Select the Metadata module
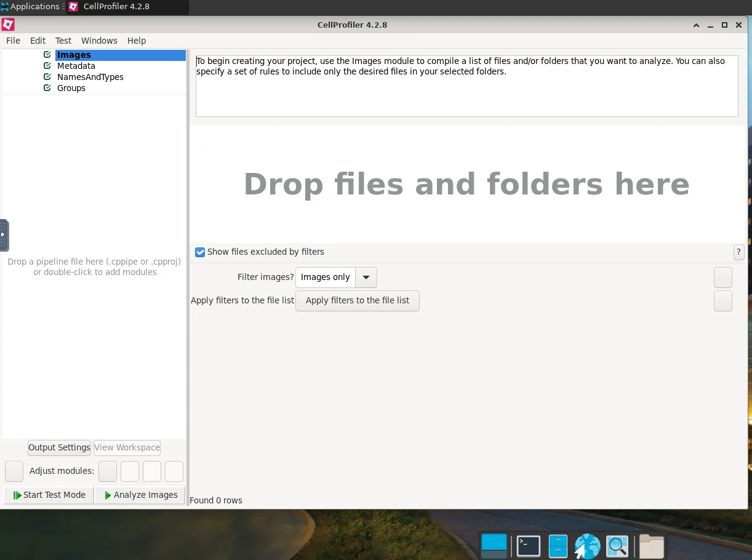The height and width of the screenshot is (560, 752). 76,66
